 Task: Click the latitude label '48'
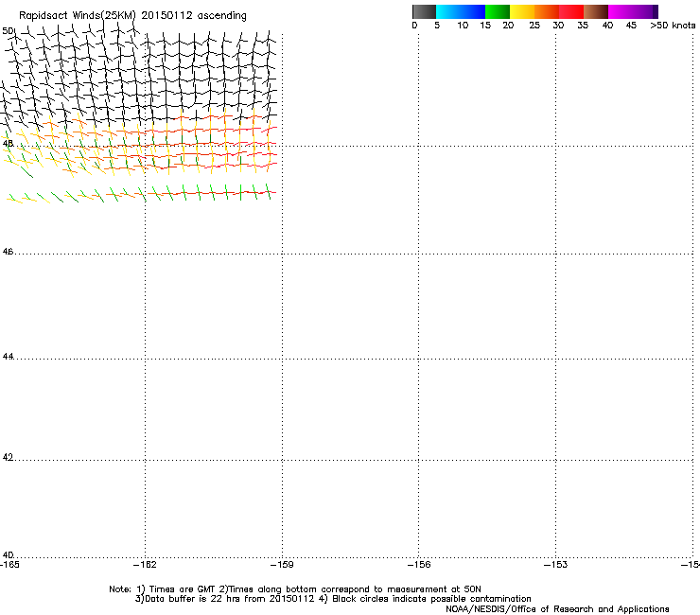click(8, 144)
